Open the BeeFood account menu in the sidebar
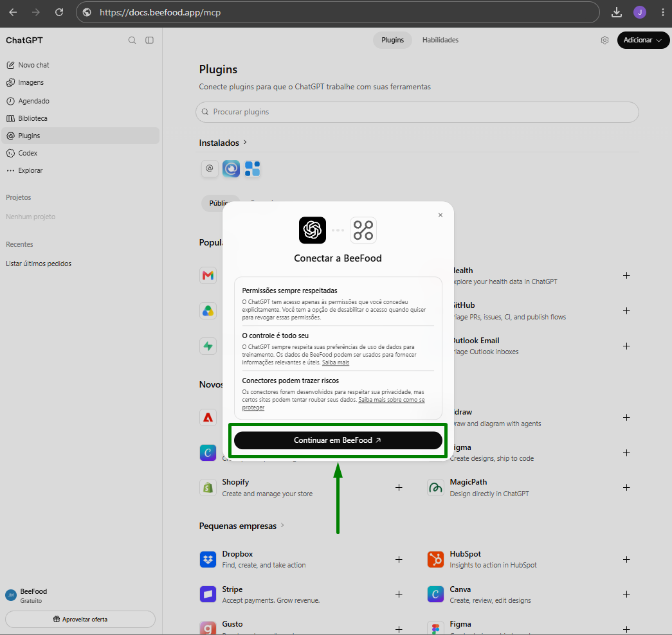 pos(80,595)
